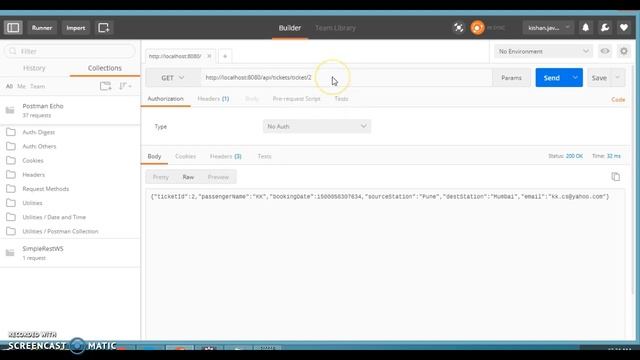Collapse the Postman Echo collection

click(x=70, y=110)
